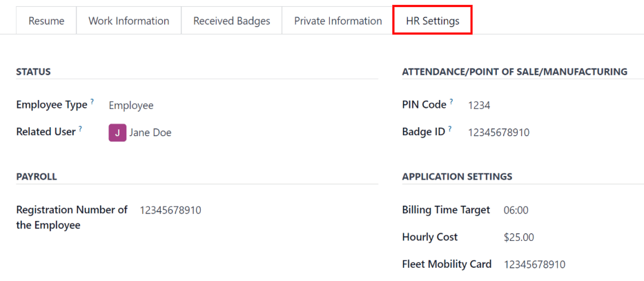Open the Work Information tab

pyautogui.click(x=128, y=21)
